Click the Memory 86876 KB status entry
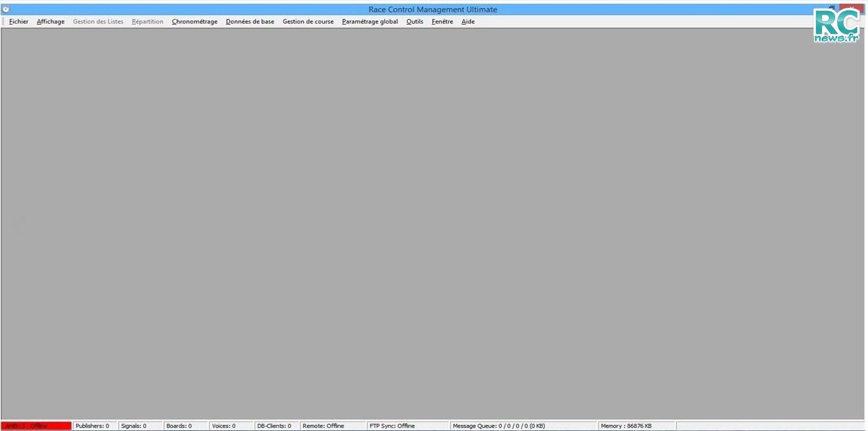The image size is (868, 431). (637, 426)
